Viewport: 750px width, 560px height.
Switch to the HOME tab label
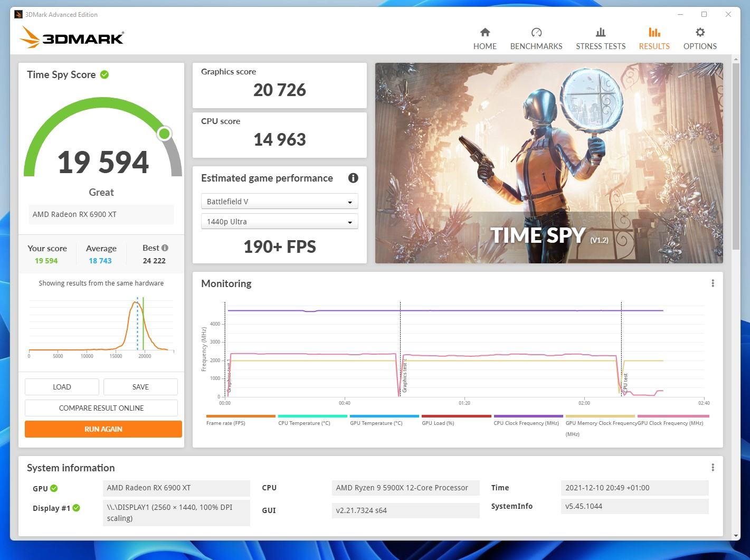point(485,46)
